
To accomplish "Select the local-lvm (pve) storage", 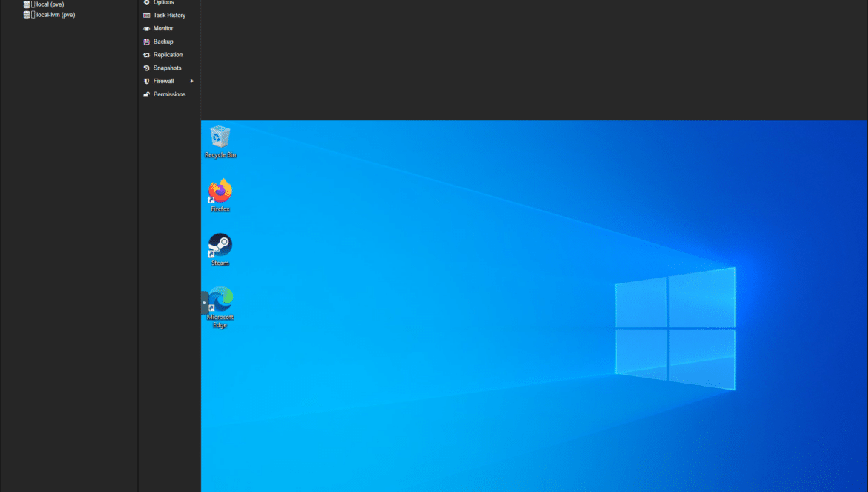I will click(56, 15).
